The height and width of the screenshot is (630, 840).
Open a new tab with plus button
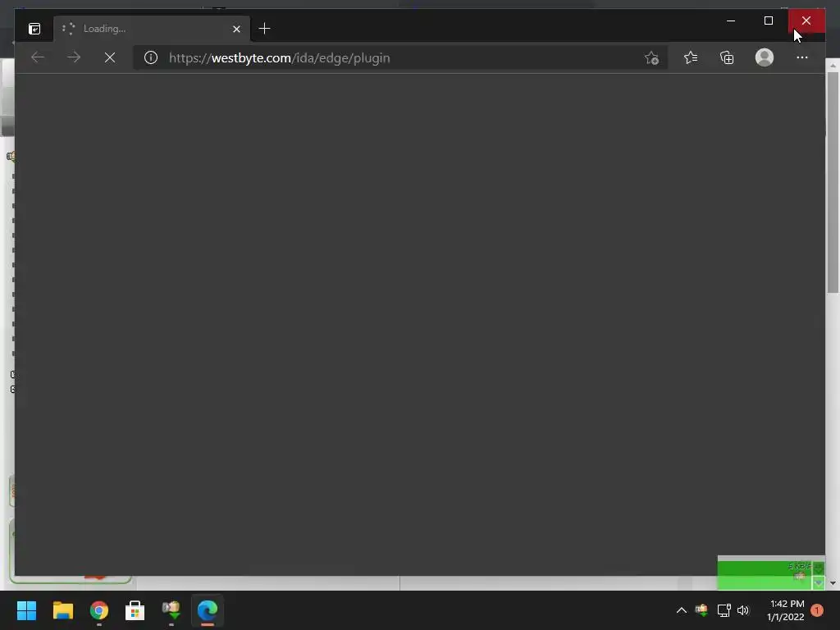264,29
